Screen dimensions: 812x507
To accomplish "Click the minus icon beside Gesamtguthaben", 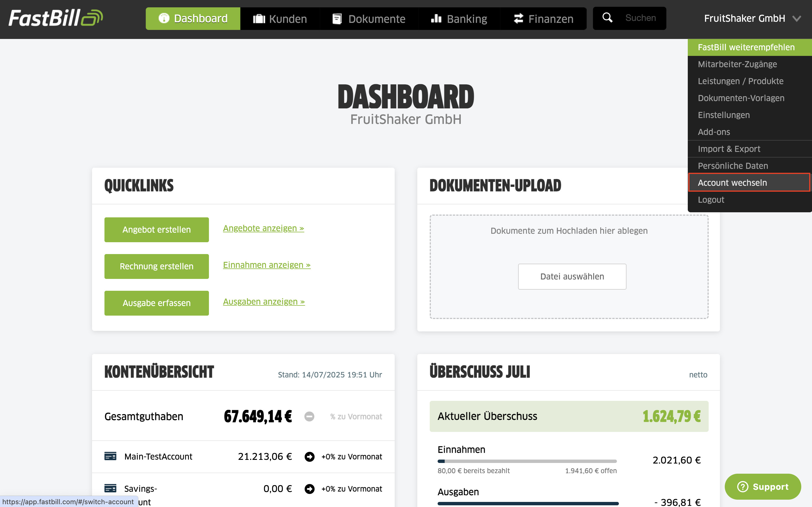I will 309,416.
